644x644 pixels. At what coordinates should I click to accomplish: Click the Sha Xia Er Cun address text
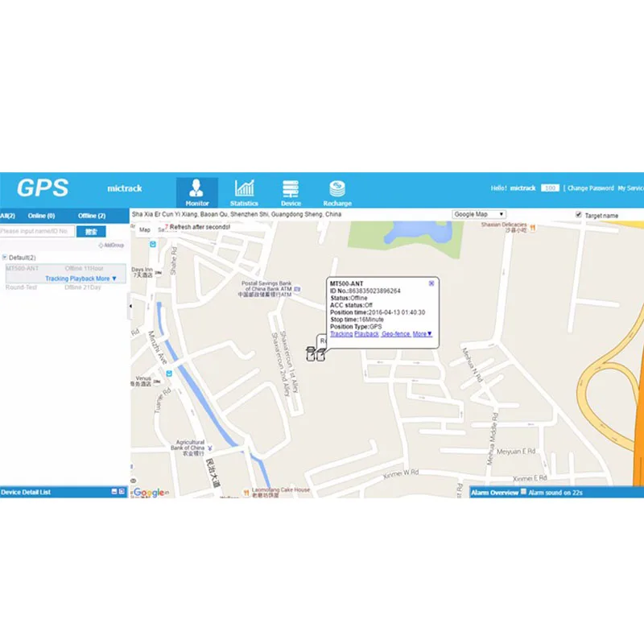click(x=236, y=214)
